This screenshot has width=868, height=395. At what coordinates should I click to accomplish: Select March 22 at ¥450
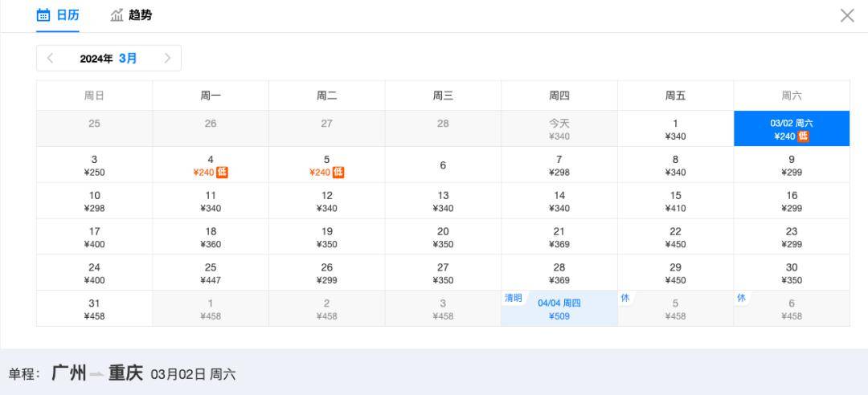pyautogui.click(x=675, y=237)
